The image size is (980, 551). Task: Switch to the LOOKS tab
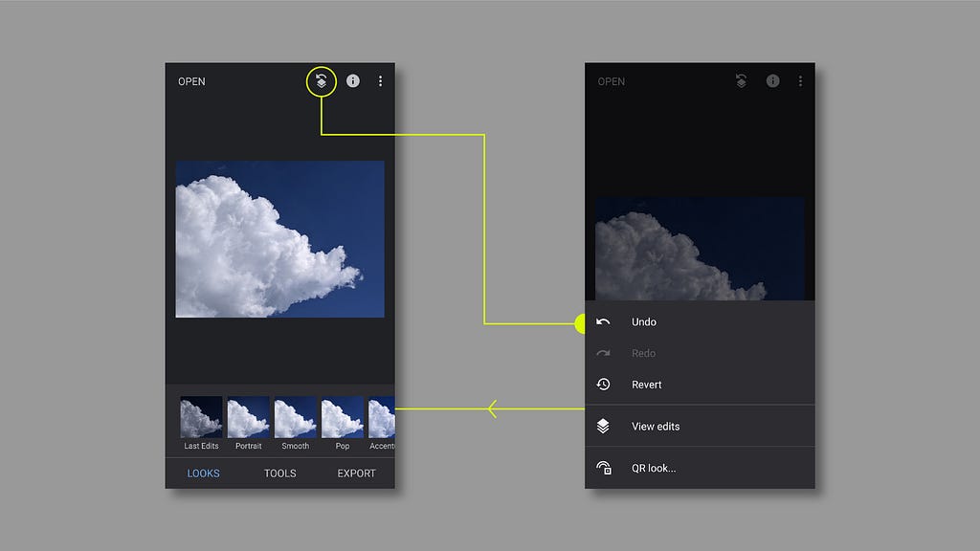pos(203,473)
